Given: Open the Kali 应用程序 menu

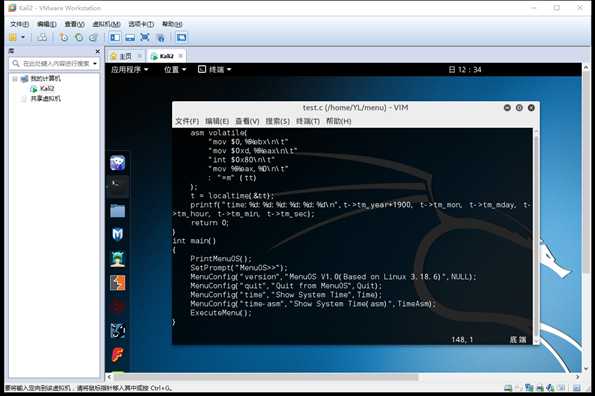Looking at the screenshot, I should click(129, 69).
